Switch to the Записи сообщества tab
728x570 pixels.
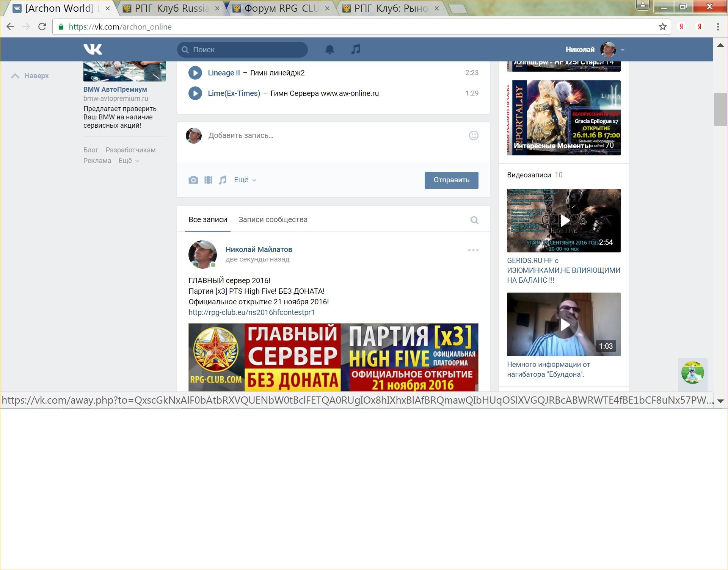[273, 220]
